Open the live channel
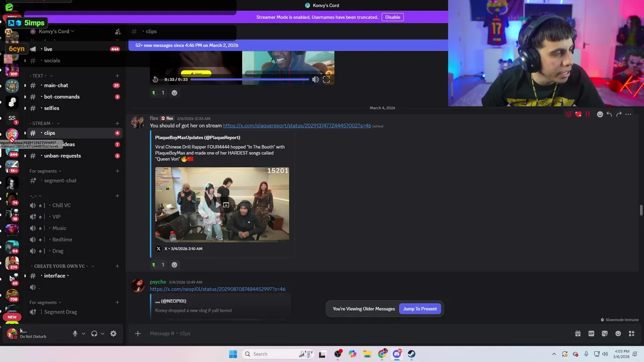 (x=73, y=49)
